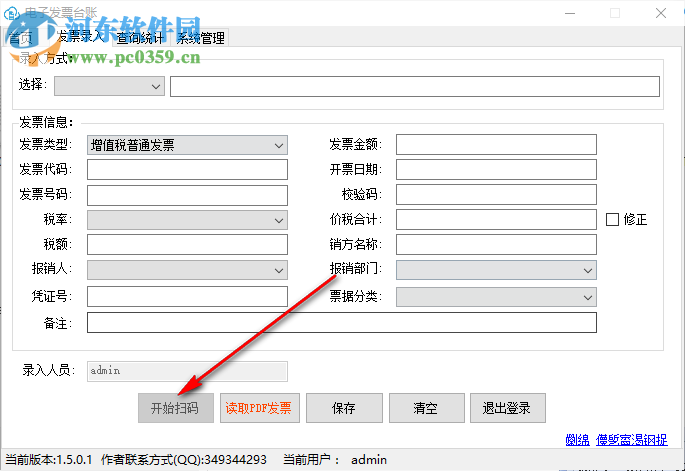Click the 作者联系方式(QQ):349344293 status text
Screen dimensions: 685x471
[183, 460]
